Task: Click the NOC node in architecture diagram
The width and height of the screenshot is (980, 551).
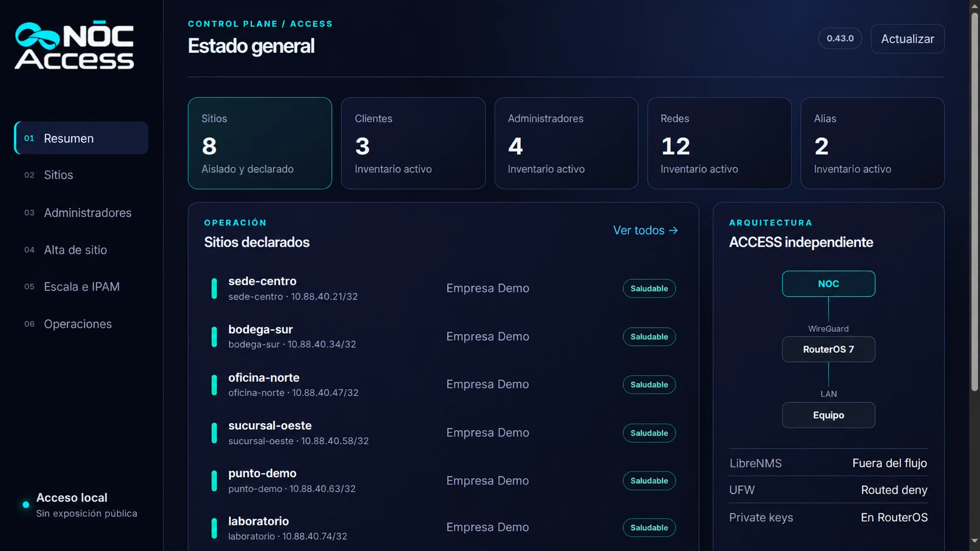Action: (x=828, y=284)
